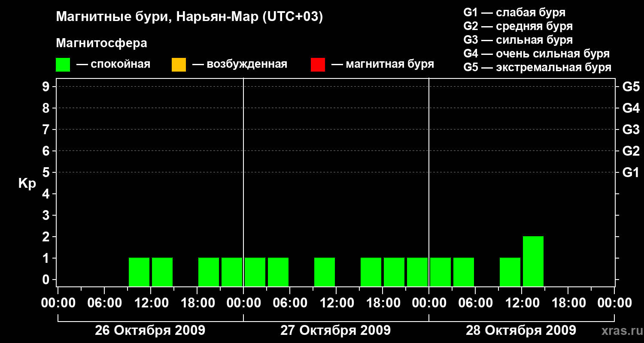Viewport: 644px width, 343px height.
Task: Click the orange 'возбужденная' legend swatch
Action: pyautogui.click(x=179, y=65)
